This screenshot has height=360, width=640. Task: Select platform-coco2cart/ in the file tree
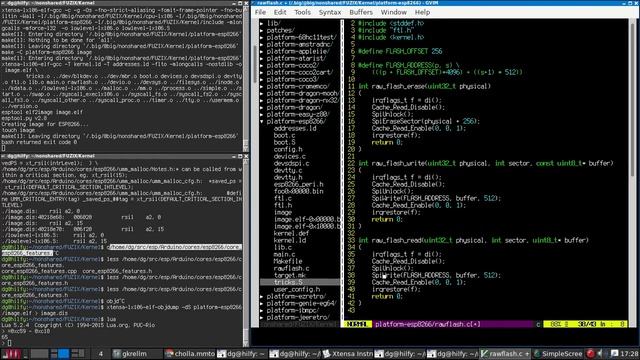300,72
